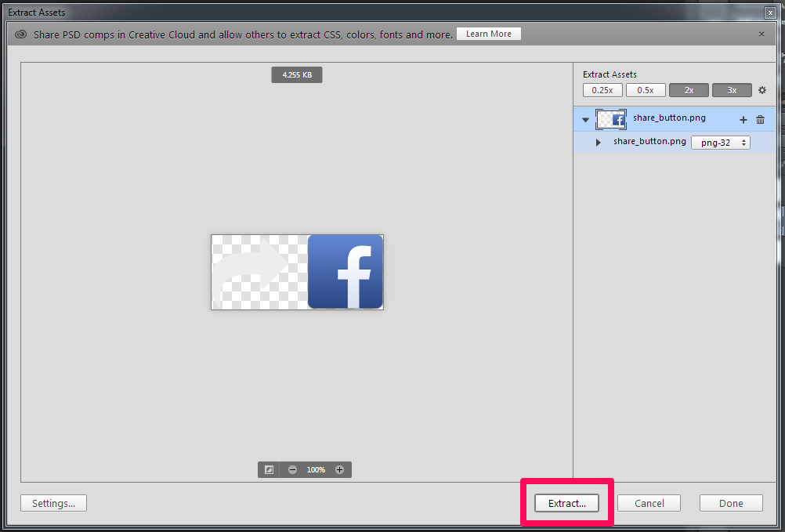Zoom out the preview with minus icon
The width and height of the screenshot is (785, 532).
292,469
